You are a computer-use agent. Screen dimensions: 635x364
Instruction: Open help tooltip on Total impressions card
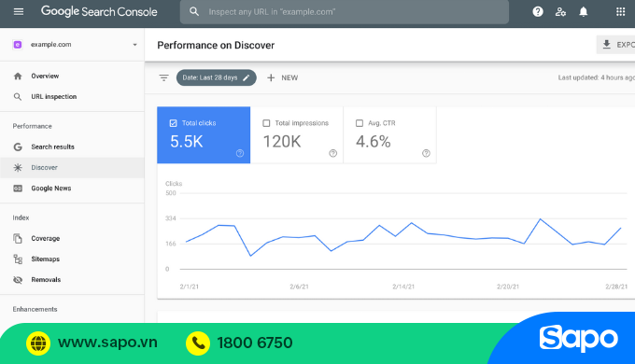pyautogui.click(x=332, y=153)
